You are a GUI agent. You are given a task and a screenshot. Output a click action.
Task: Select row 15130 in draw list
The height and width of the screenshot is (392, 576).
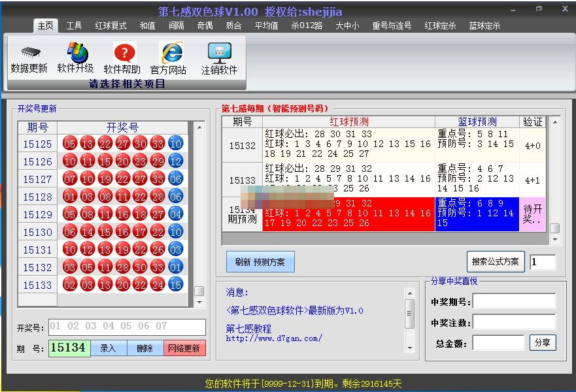point(37,232)
